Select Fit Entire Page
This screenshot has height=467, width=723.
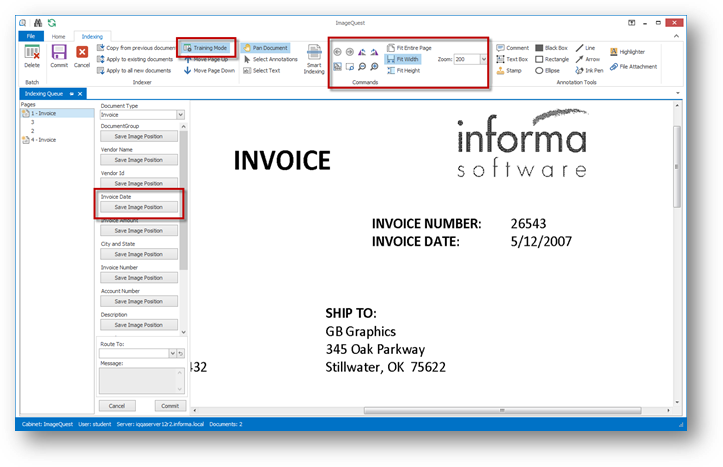(x=409, y=48)
